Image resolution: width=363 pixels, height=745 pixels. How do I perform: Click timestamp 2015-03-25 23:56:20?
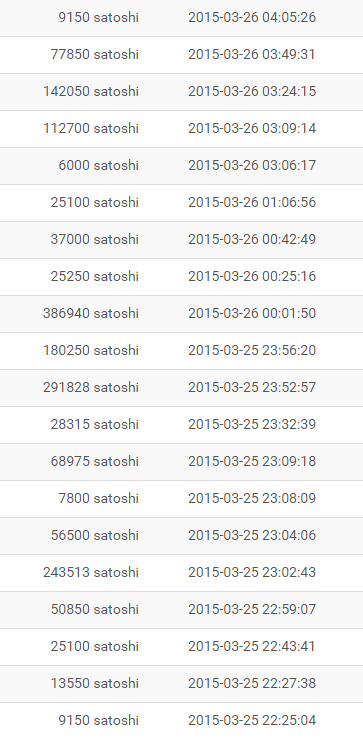pyautogui.click(x=252, y=351)
